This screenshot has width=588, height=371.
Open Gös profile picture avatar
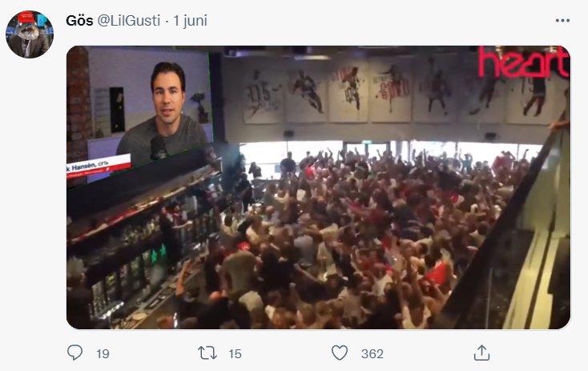[30, 34]
